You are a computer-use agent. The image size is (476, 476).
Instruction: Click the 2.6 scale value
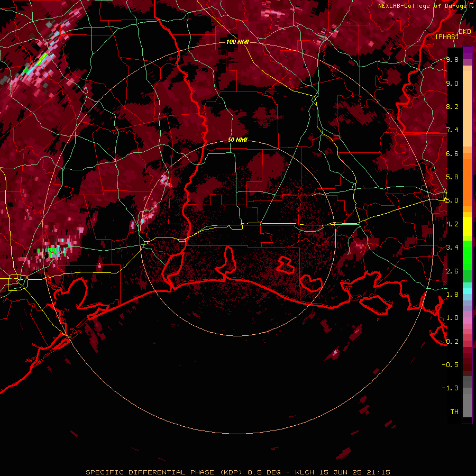point(452,271)
